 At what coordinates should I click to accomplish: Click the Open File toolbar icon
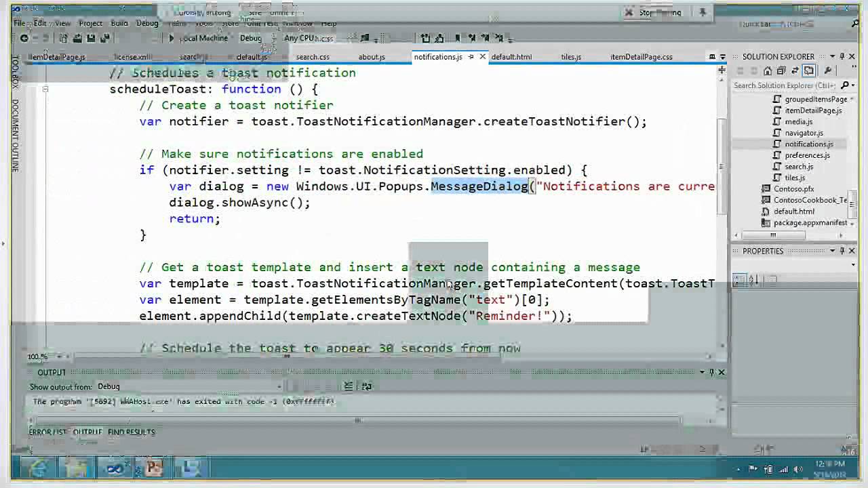77,39
